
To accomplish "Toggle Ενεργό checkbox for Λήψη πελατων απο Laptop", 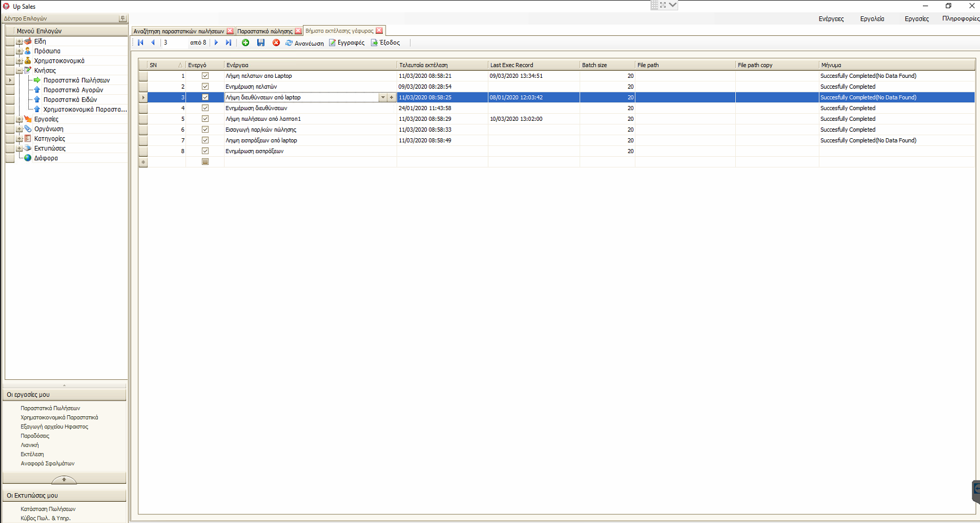I will 205,76.
